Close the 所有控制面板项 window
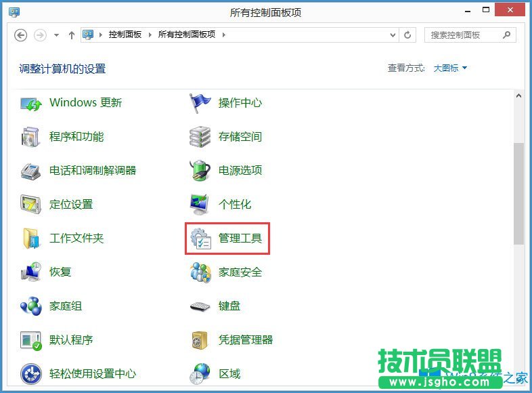The width and height of the screenshot is (532, 393). pyautogui.click(x=510, y=10)
